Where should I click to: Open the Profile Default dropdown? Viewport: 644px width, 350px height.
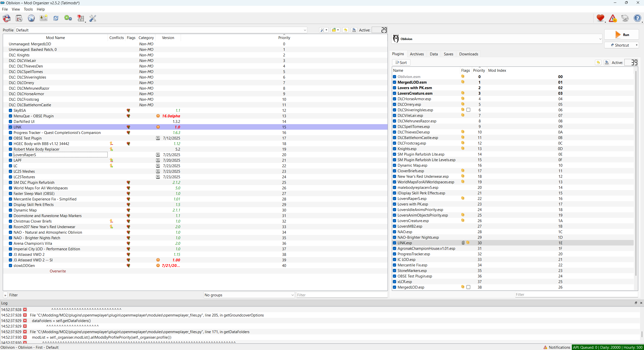[x=161, y=30]
